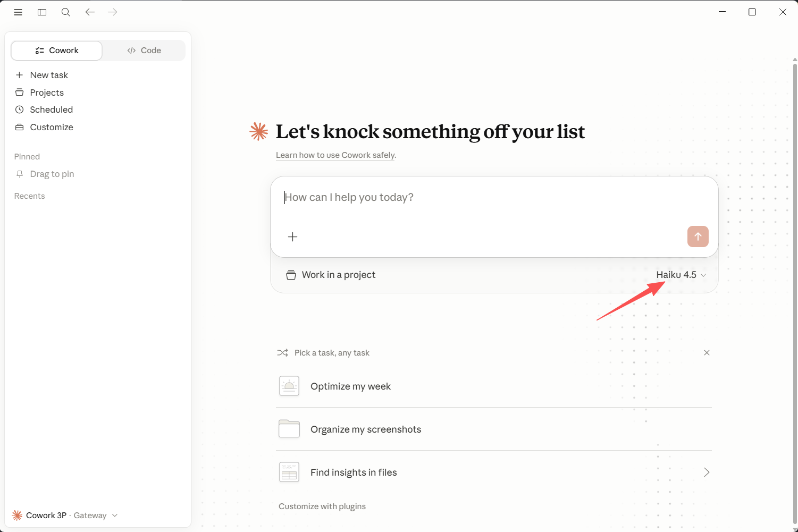This screenshot has height=532, width=798.
Task: Click the search magnifier icon
Action: (x=66, y=12)
